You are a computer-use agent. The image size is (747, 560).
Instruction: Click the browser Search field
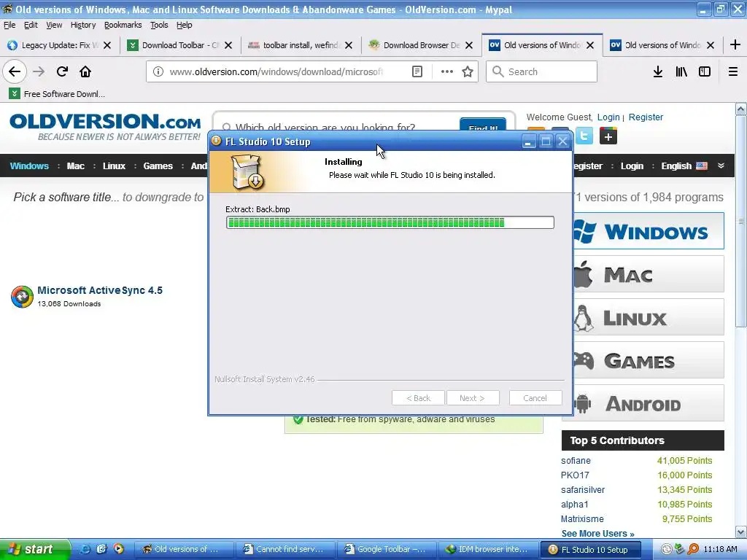click(x=541, y=71)
